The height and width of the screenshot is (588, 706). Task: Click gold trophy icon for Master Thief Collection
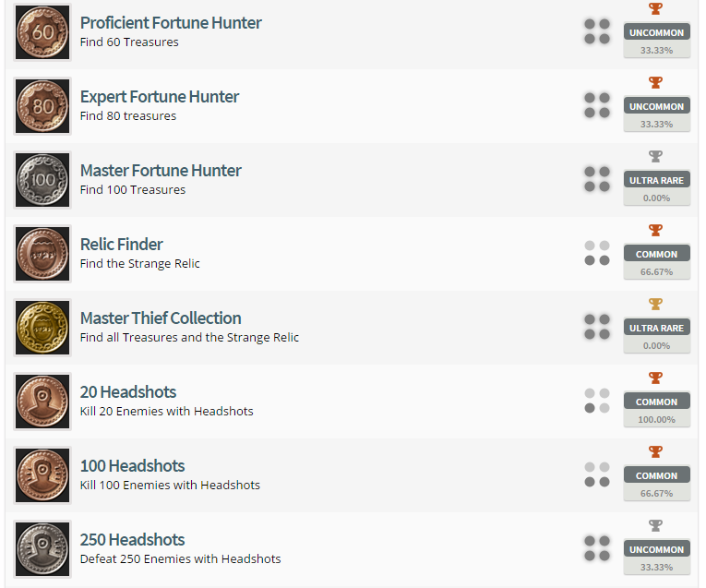655,304
